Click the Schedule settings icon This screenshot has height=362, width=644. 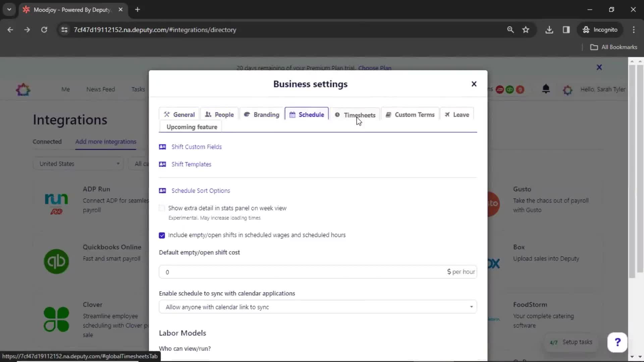tap(292, 115)
